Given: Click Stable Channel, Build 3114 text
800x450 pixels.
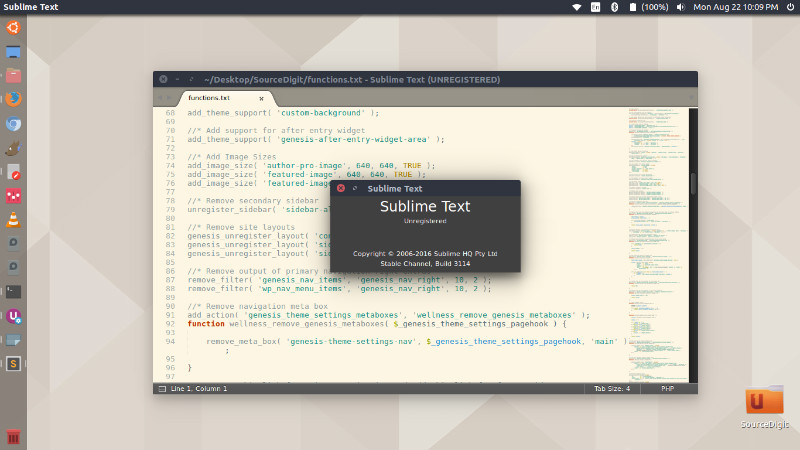Looking at the screenshot, I should point(425,264).
